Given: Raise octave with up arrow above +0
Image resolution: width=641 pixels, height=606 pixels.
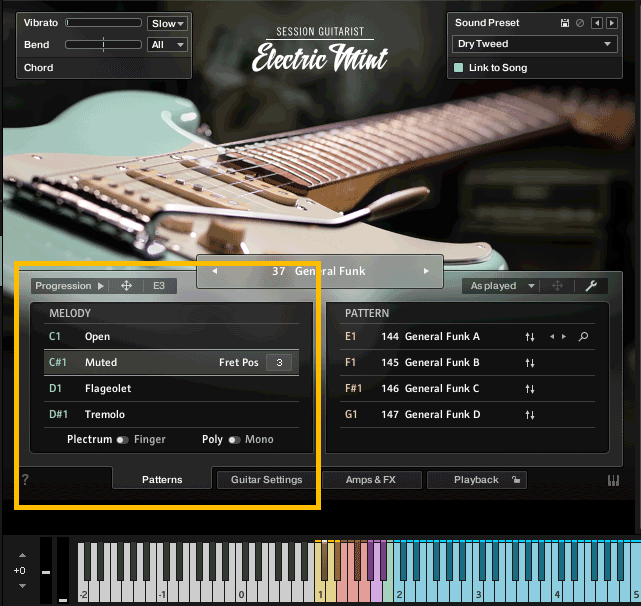Looking at the screenshot, I should click(22, 555).
